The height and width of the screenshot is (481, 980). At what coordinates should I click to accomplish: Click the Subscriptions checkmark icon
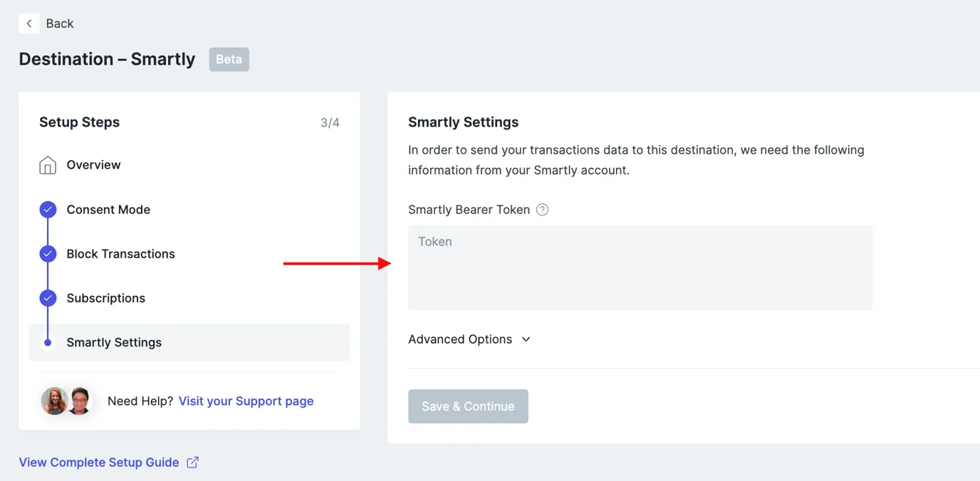point(48,298)
